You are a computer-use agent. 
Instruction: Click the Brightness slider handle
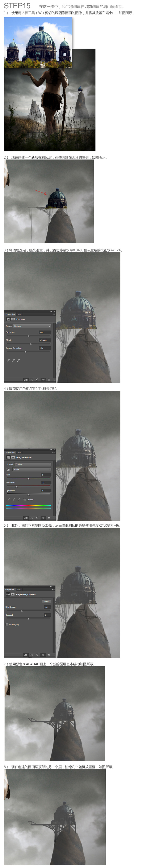click(x=22, y=611)
